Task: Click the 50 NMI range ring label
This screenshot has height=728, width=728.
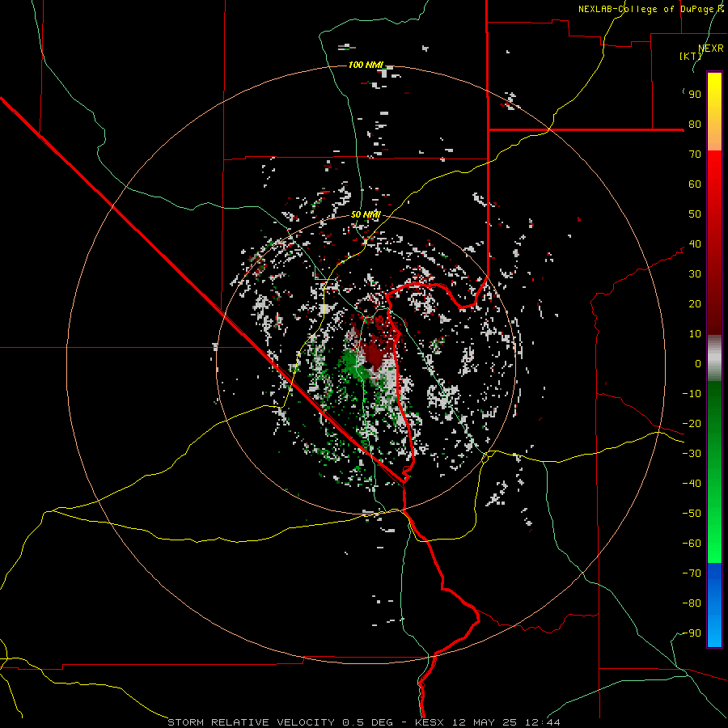Action: tap(366, 214)
